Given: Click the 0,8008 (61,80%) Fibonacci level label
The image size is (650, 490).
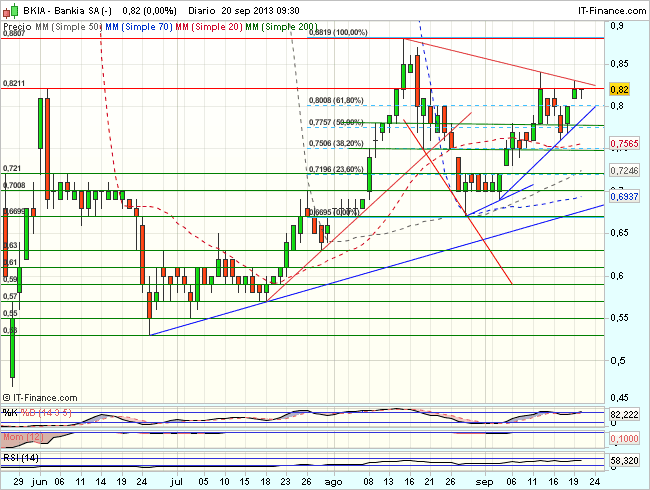Looking at the screenshot, I should 336,101.
